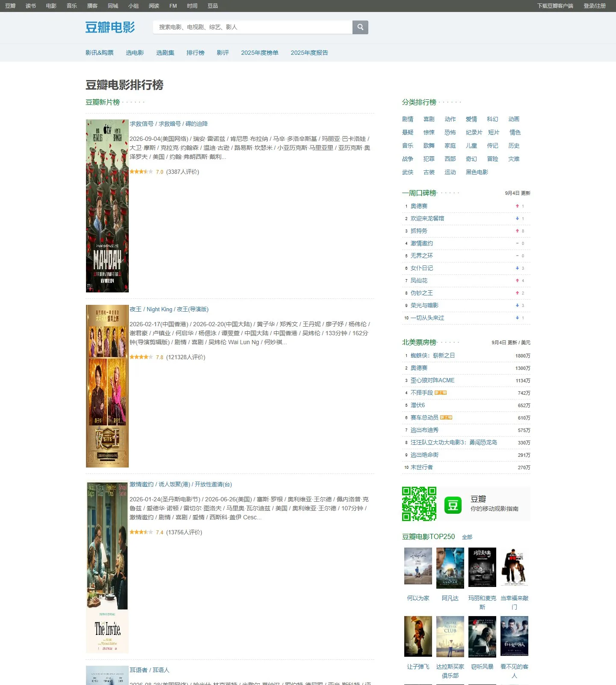The width and height of the screenshot is (616, 685).
Task: Open 2025年度榜单 navigation tab
Action: [260, 53]
